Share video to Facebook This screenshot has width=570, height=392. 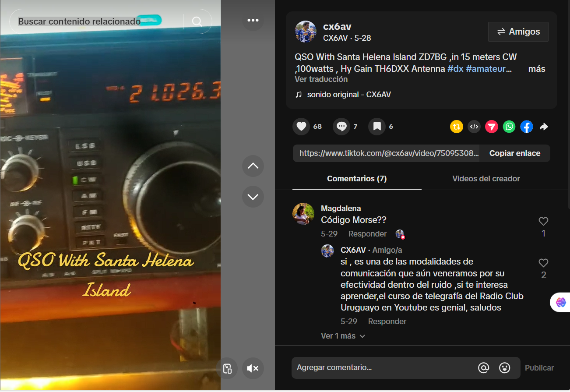526,127
